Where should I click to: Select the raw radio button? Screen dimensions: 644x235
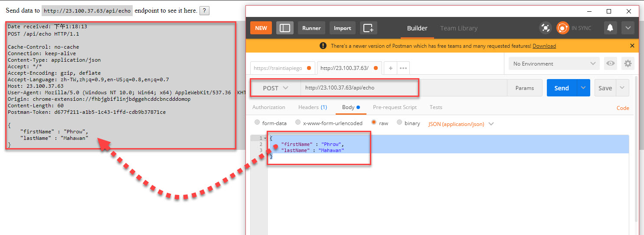[x=373, y=123]
